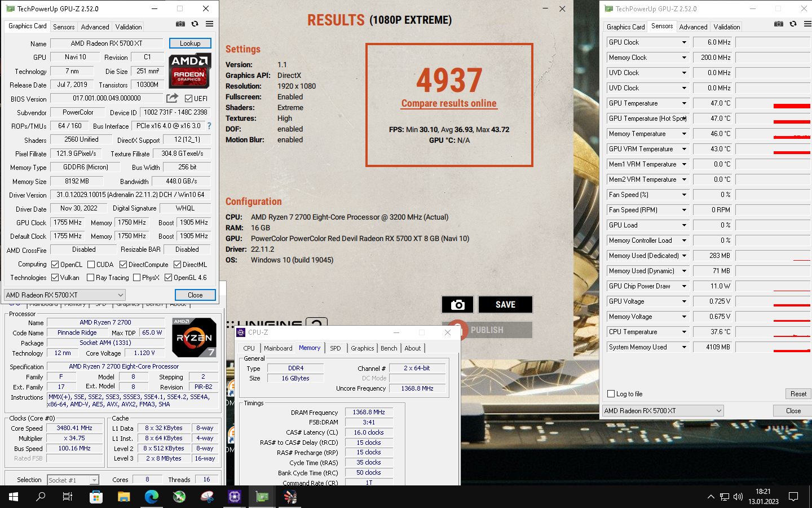
Task: Open Graphics Card tab in Sensors window
Action: tap(625, 27)
